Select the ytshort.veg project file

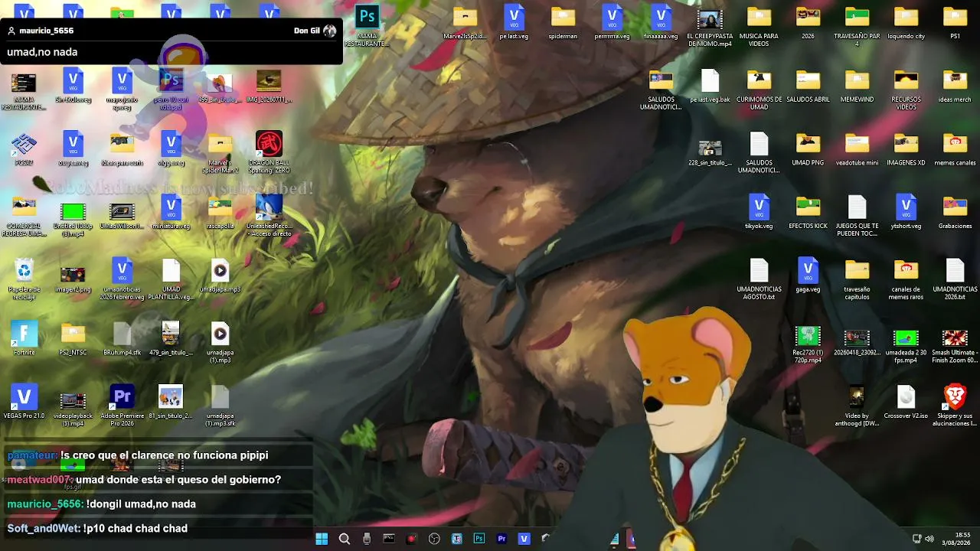(x=906, y=211)
